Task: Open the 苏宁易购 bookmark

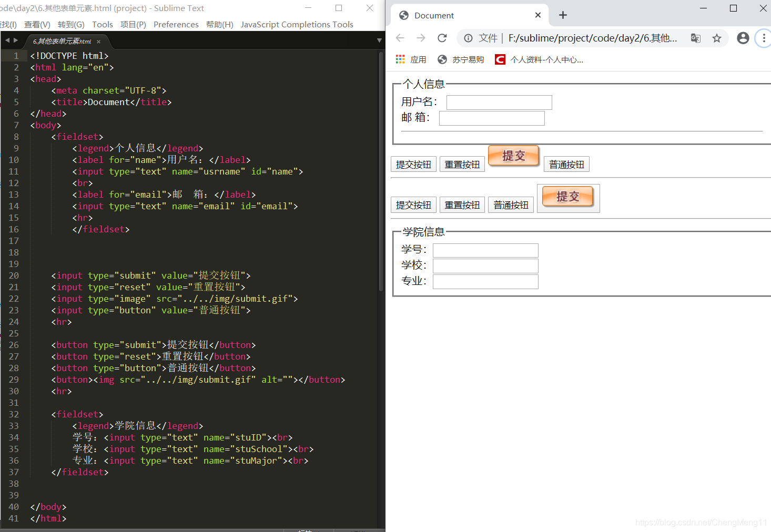Action: (x=461, y=59)
